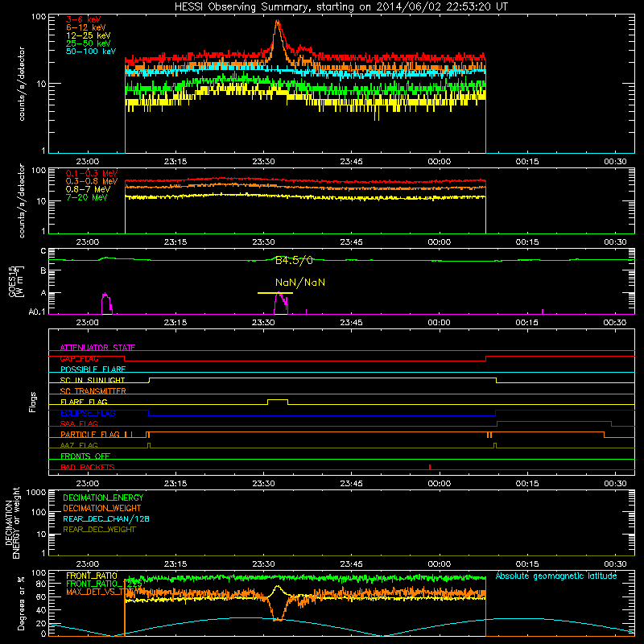Click the Degrees or % axis title
Image resolution: width=644 pixels, height=644 pixels.
coord(21,603)
